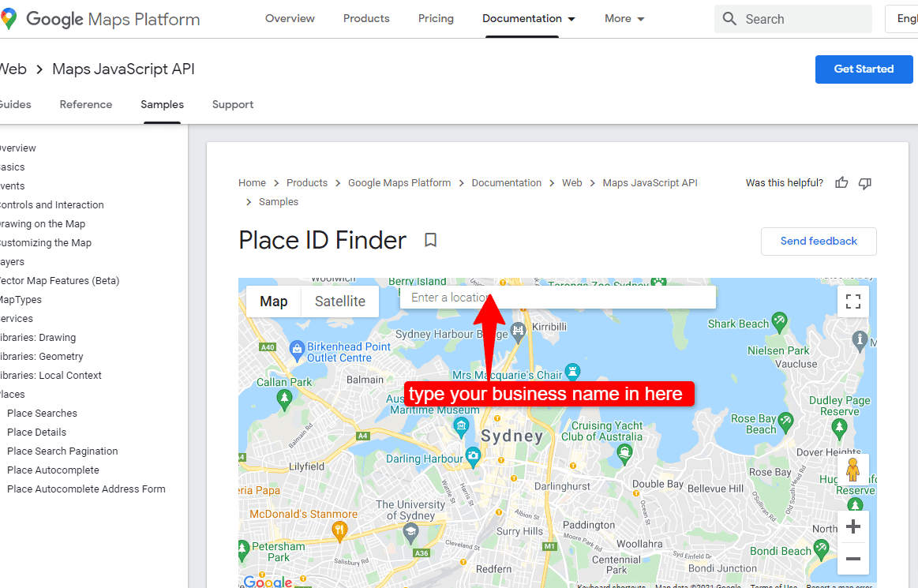Toggle fullscreen map view
This screenshot has width=918, height=588.
pyautogui.click(x=853, y=301)
